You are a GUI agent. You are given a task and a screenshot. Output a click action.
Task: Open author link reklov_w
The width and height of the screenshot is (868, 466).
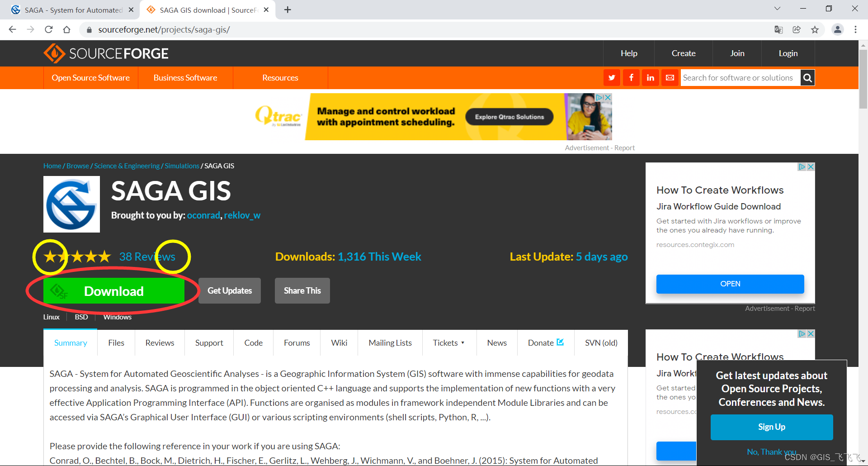242,215
